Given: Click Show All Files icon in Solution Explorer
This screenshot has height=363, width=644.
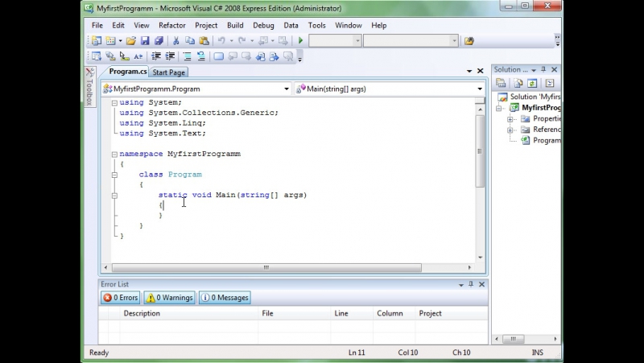Looking at the screenshot, I should point(518,84).
